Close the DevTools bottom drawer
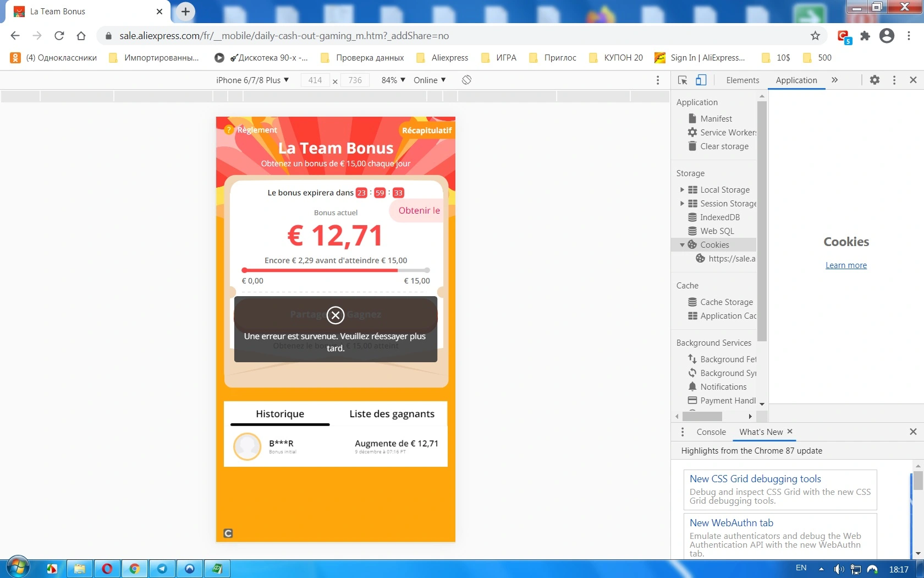Viewport: 924px width, 578px height. [x=913, y=432]
